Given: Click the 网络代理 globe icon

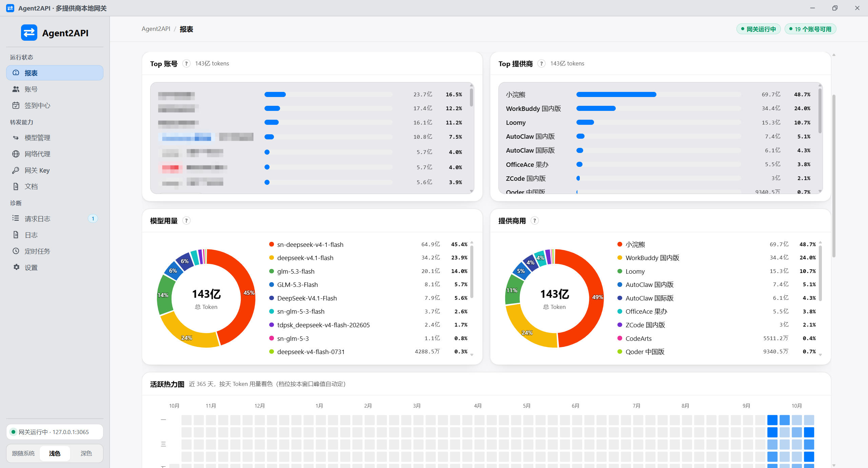Looking at the screenshot, I should click(x=16, y=154).
